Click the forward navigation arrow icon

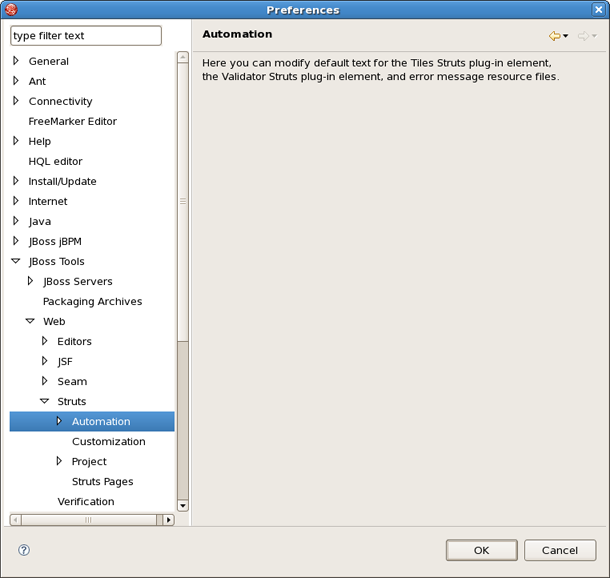[x=582, y=36]
